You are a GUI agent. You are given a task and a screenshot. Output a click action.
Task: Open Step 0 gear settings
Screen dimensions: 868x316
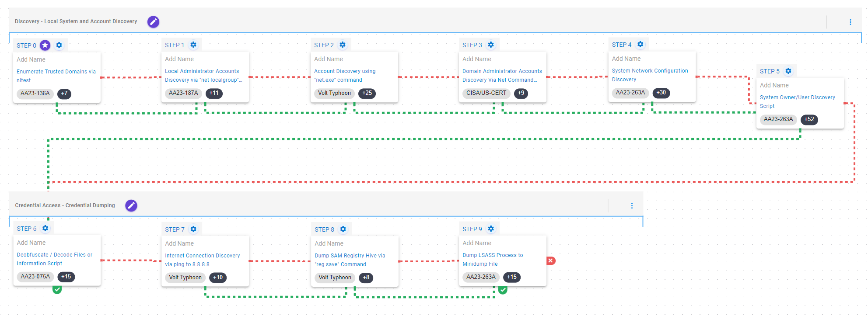(59, 45)
